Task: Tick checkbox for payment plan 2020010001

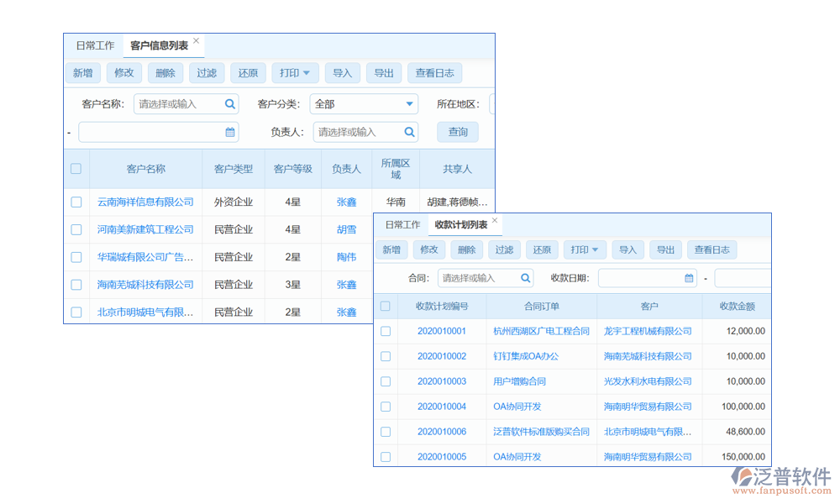Action: coord(386,331)
